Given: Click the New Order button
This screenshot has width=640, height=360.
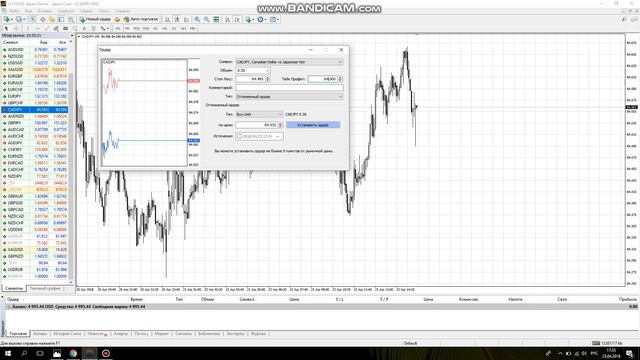Looking at the screenshot, I should [95, 19].
